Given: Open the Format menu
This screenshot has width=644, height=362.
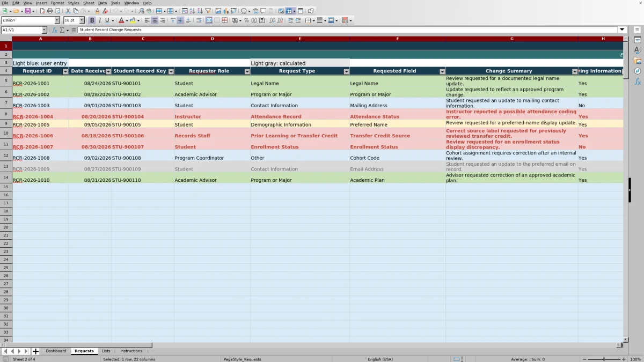Looking at the screenshot, I should pyautogui.click(x=57, y=3).
